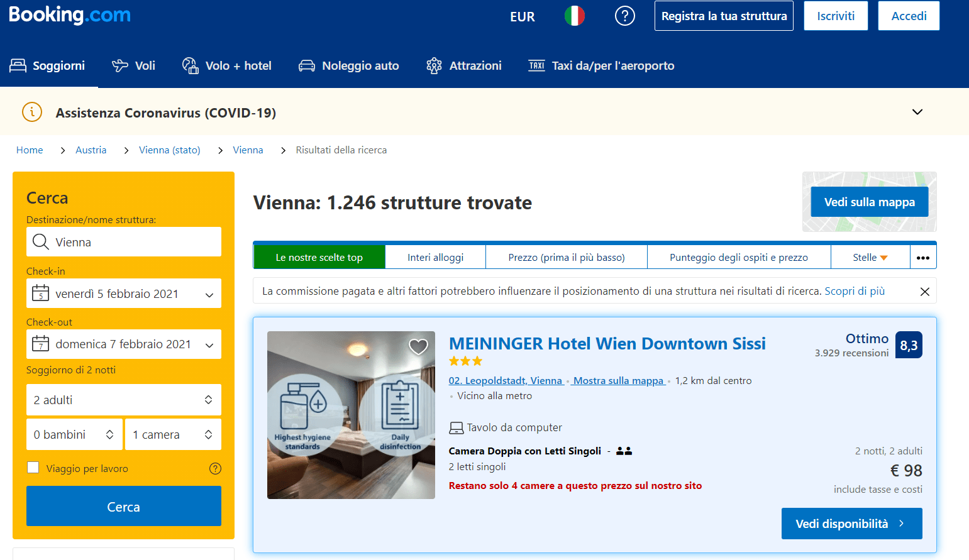969x560 pixels.
Task: Click Camera Doppia con Letti Singoli
Action: click(x=524, y=451)
